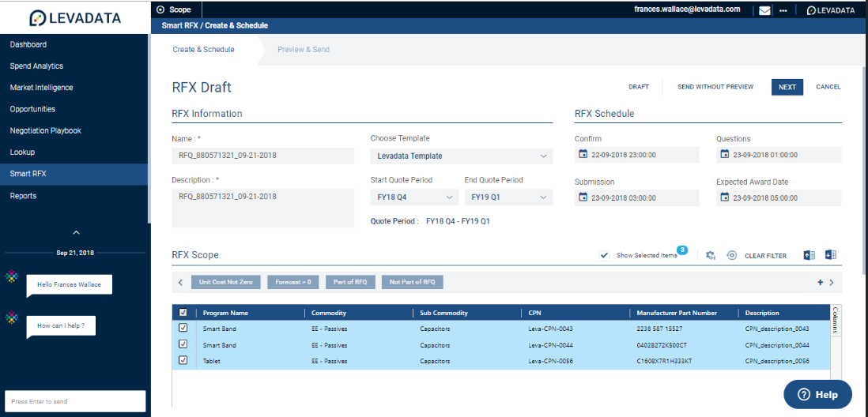The width and height of the screenshot is (868, 417).
Task: Toggle the Show Selected Items checkbox
Action: click(605, 256)
